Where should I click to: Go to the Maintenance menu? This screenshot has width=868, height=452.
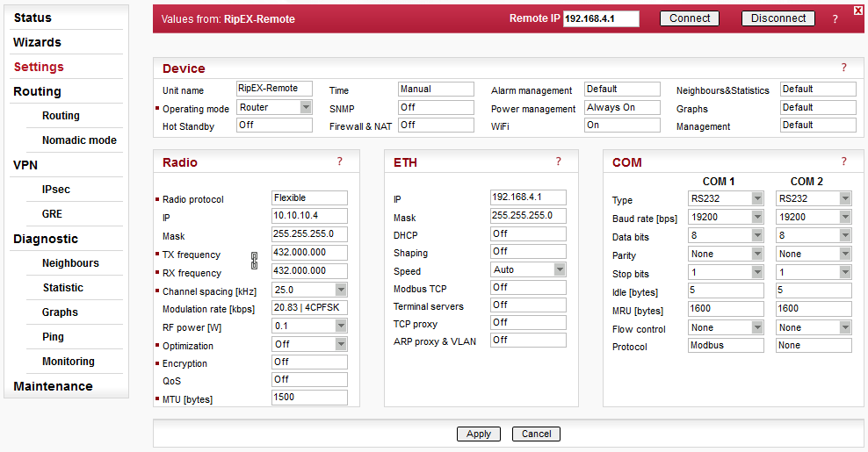(53, 386)
